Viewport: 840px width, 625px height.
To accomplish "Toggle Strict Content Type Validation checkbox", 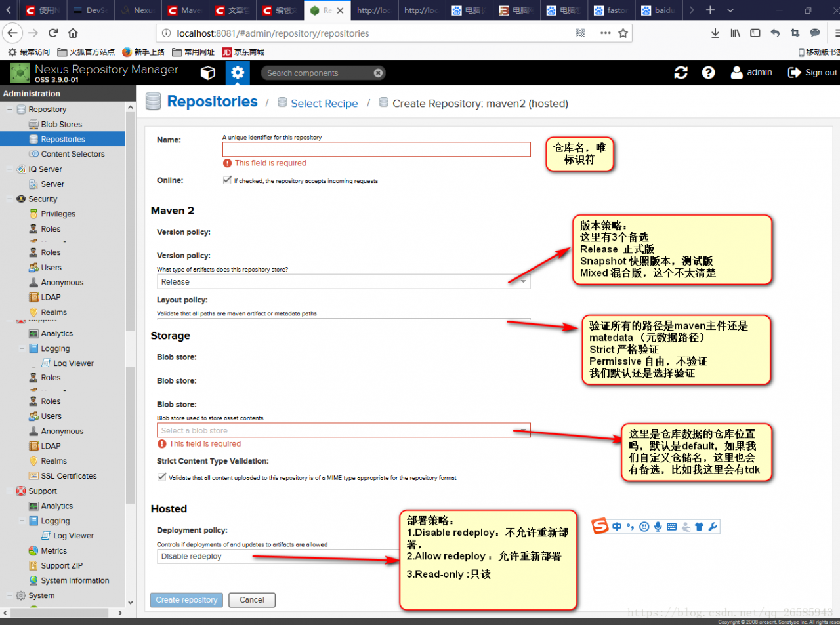I will coord(161,477).
